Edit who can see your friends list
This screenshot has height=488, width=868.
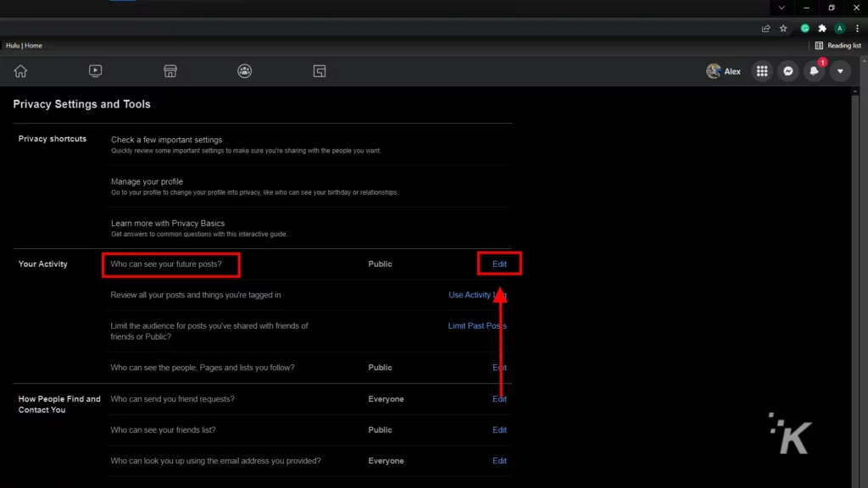pyautogui.click(x=499, y=430)
